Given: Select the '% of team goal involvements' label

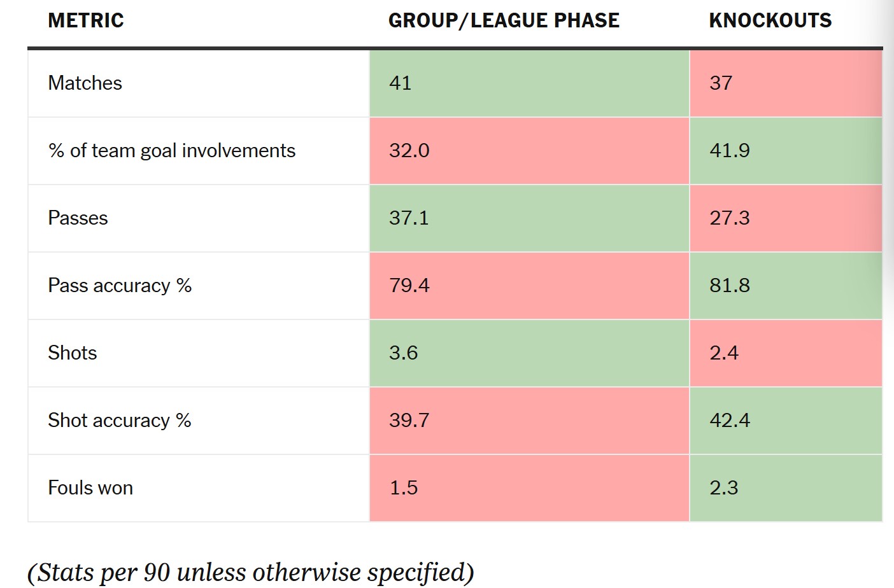Looking at the screenshot, I should click(172, 150).
